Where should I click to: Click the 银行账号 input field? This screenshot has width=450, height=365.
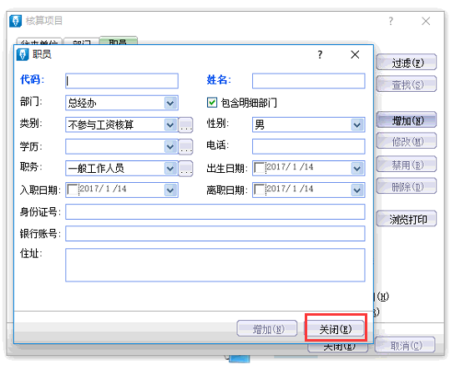click(215, 234)
